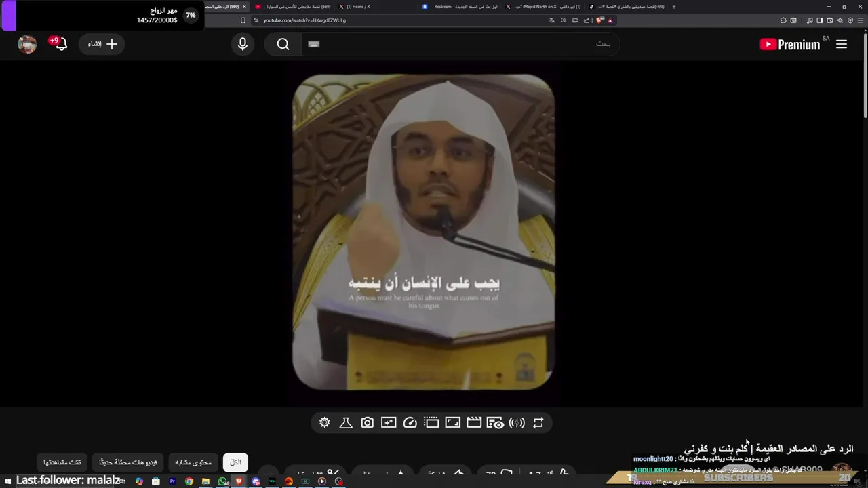Viewport: 868px width, 488px height.
Task: Click the flask experiments icon
Action: [346, 423]
